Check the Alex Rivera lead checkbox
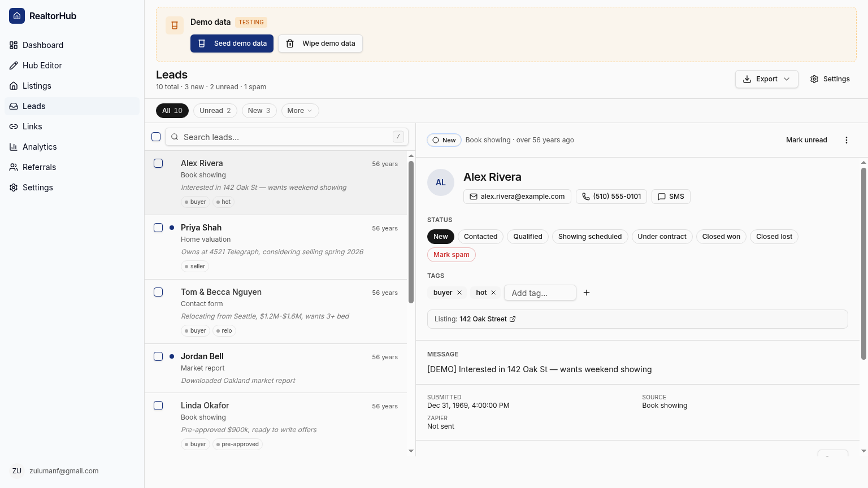This screenshot has height=488, width=868. point(158,163)
